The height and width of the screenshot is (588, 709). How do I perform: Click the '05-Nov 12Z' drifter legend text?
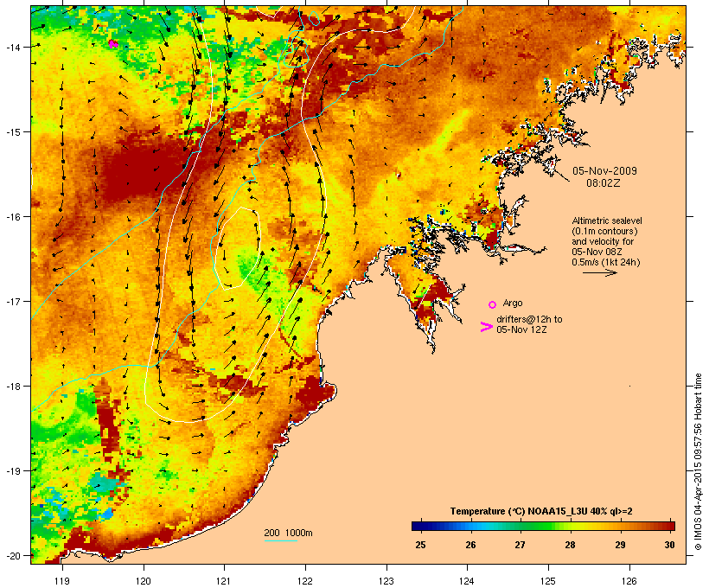click(521, 329)
